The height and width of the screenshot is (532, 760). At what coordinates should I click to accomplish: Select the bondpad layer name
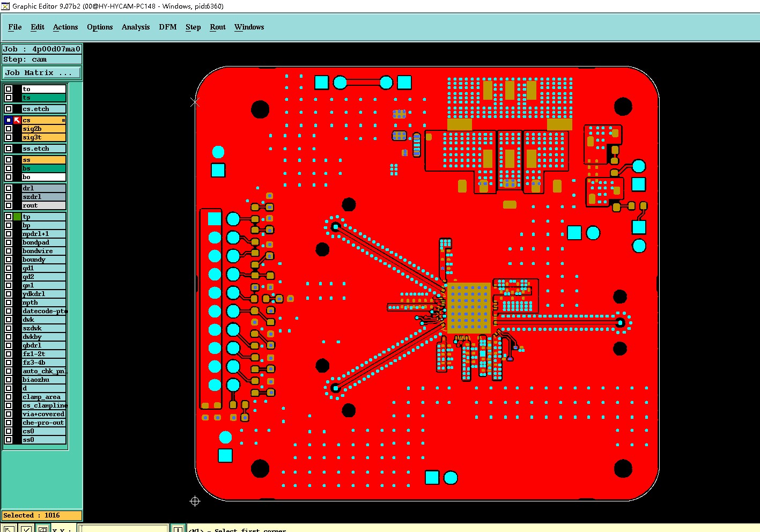[x=44, y=242]
